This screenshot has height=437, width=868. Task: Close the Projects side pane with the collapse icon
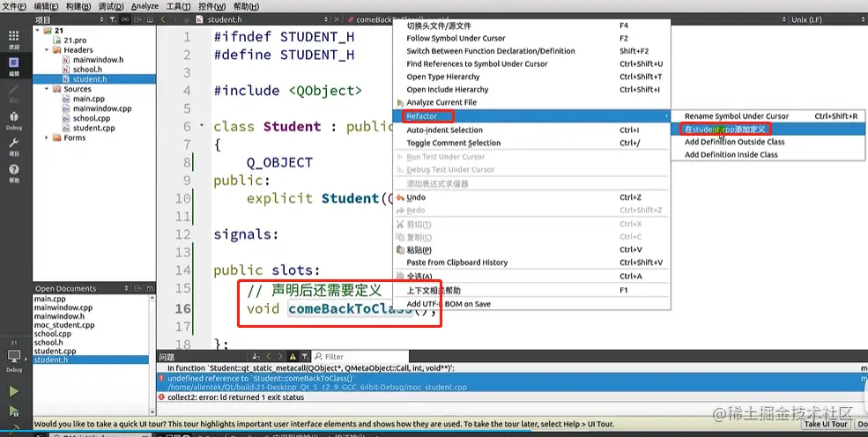tap(150, 19)
